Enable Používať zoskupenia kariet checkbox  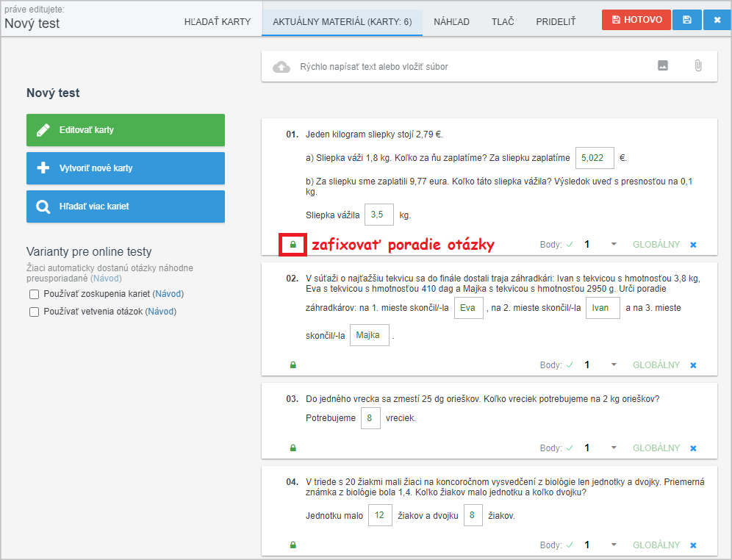pyautogui.click(x=34, y=294)
